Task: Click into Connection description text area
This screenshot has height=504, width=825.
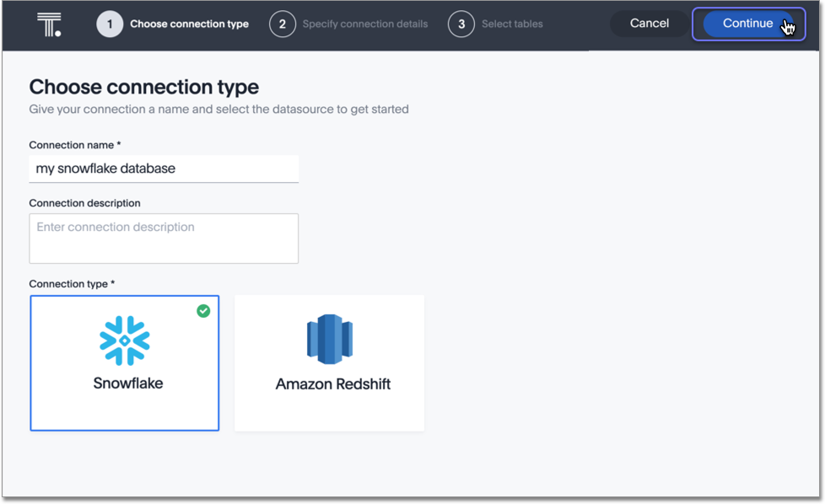Action: pyautogui.click(x=164, y=239)
